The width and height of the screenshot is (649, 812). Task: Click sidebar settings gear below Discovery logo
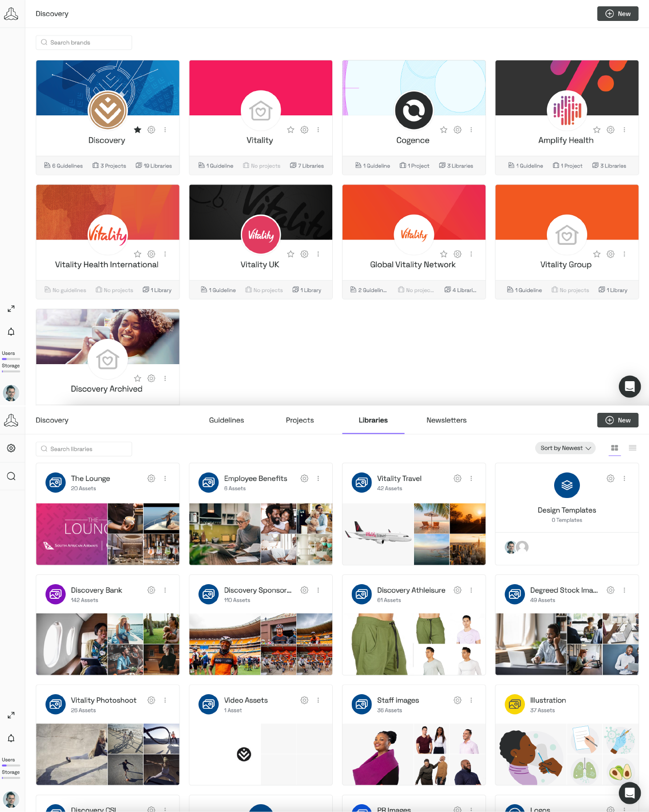point(11,448)
